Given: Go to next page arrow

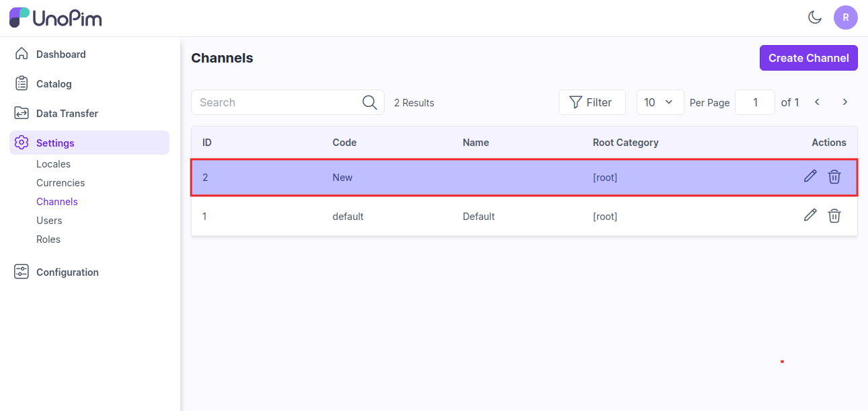Looking at the screenshot, I should (x=845, y=102).
